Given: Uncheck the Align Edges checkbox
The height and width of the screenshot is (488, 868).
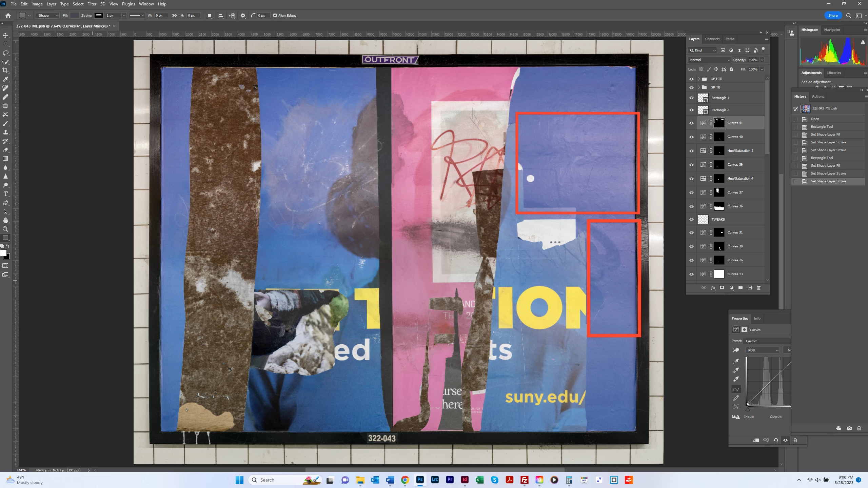Looking at the screenshot, I should coord(275,15).
